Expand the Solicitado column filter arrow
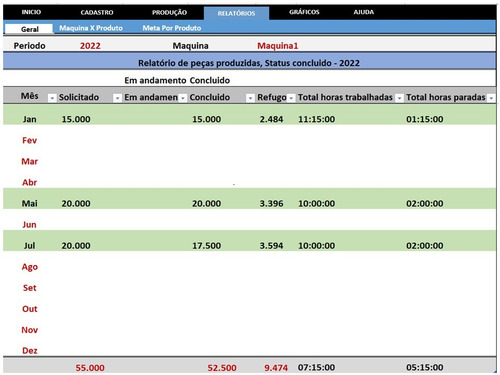Image resolution: width=500 pixels, height=375 pixels. point(117,98)
